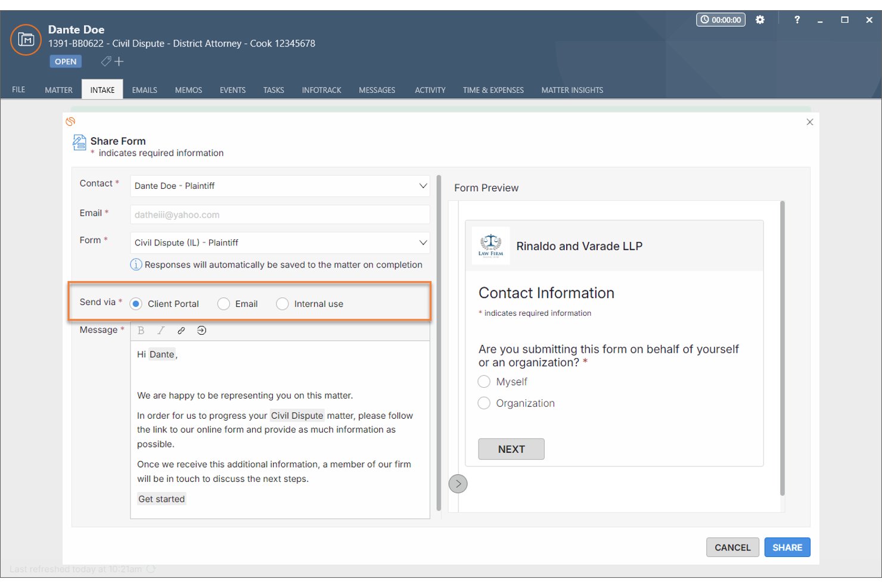Click the Get started link placeholder
This screenshot has width=882, height=588.
162,499
